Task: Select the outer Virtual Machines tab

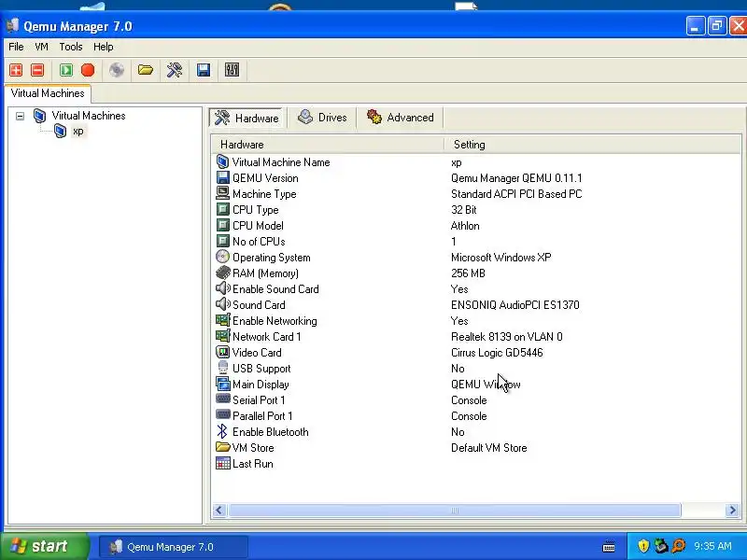Action: [x=48, y=92]
